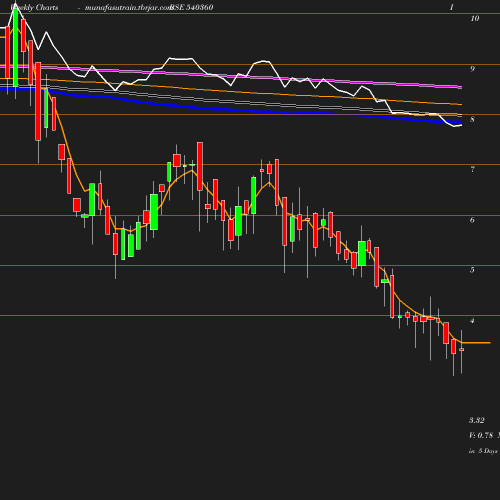Click the volume reading "V: 0.78"
This screenshot has width=500, height=500.
pyautogui.click(x=481, y=435)
